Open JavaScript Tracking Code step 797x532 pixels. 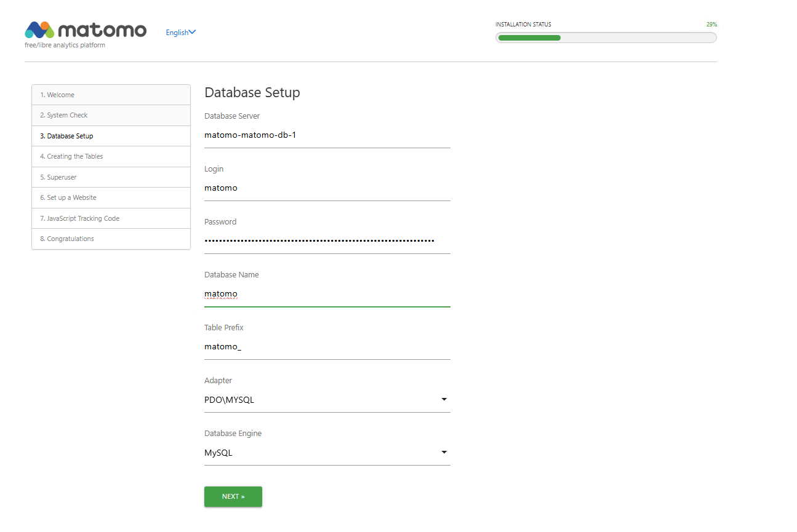pyautogui.click(x=111, y=218)
